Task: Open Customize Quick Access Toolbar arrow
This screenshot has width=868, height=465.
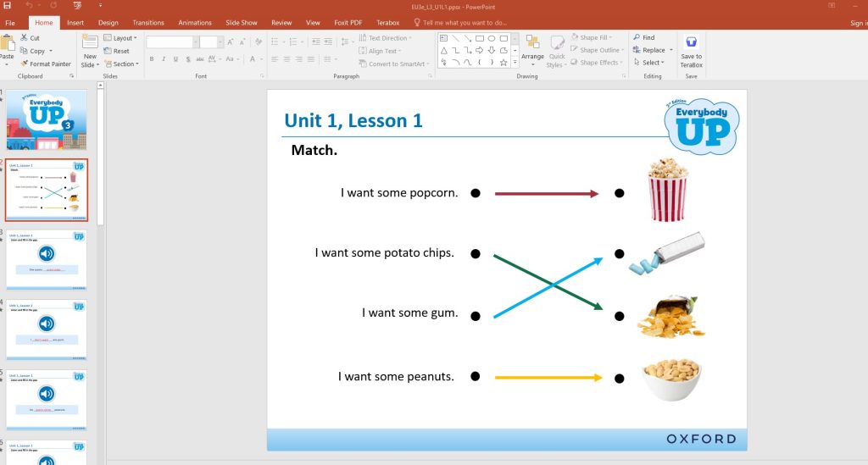Action: coord(100,6)
